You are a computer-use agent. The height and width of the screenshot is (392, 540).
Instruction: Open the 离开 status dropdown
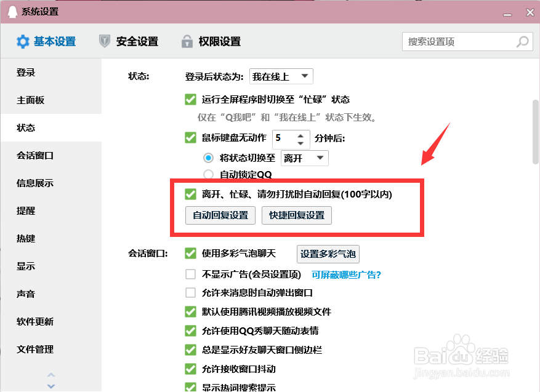304,158
